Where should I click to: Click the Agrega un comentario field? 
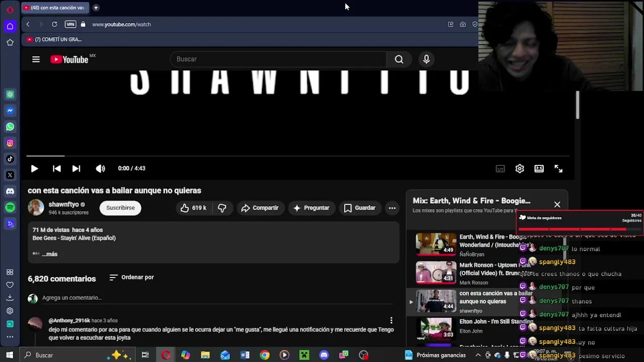(217, 298)
